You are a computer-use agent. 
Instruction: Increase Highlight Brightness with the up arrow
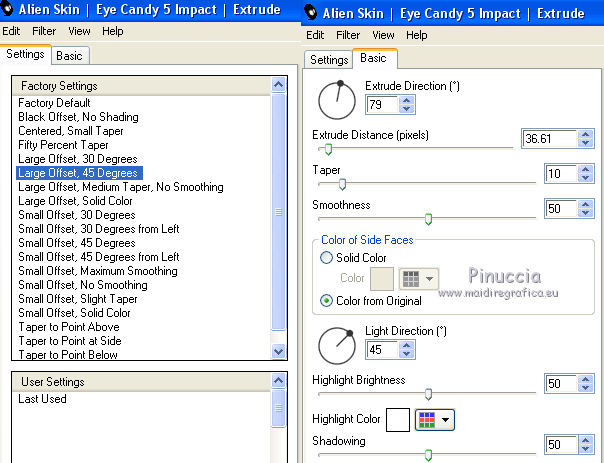(x=586, y=379)
